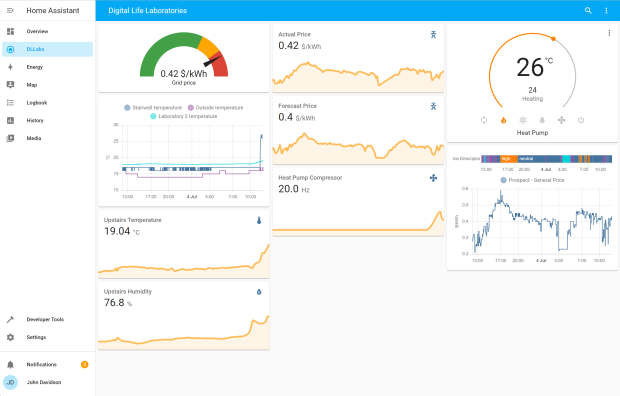Click the Digital Life Laboratories dashboard title
Screen dimensions: 620x396
[147, 11]
